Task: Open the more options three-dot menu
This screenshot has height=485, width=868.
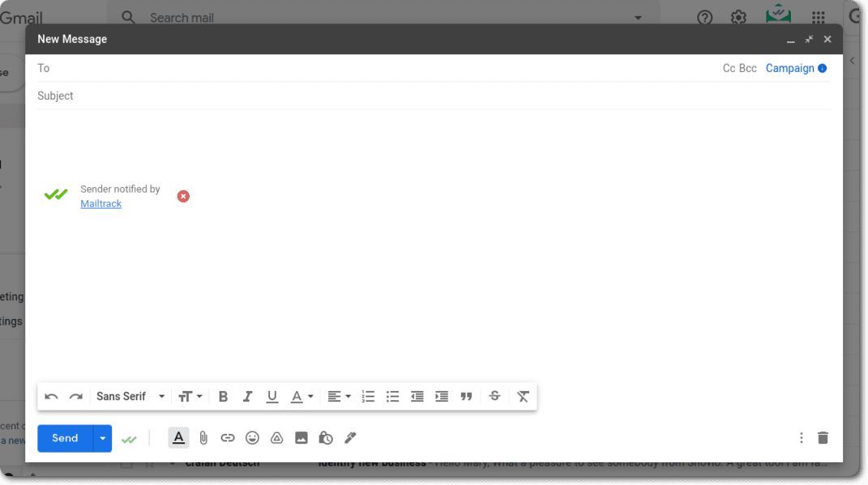Action: (801, 438)
